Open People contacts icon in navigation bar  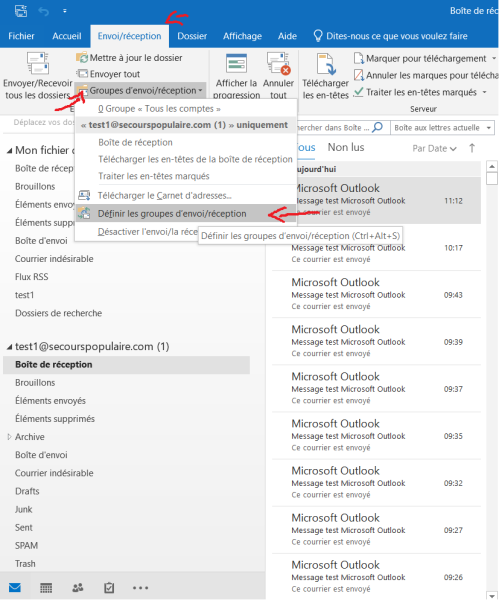[78, 588]
